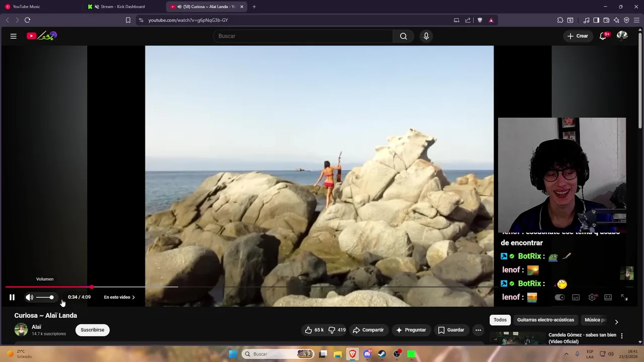Open Steam from the taskbar
This screenshot has width=644, height=362.
coord(382,354)
